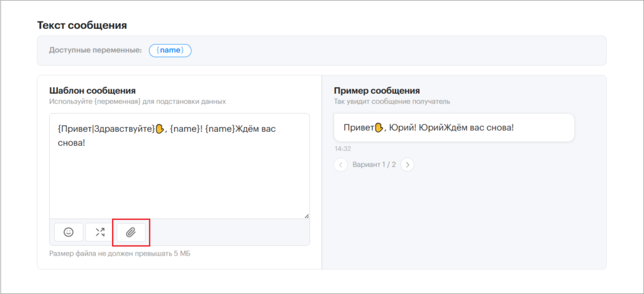Click the 14:32 timestamp

point(343,148)
